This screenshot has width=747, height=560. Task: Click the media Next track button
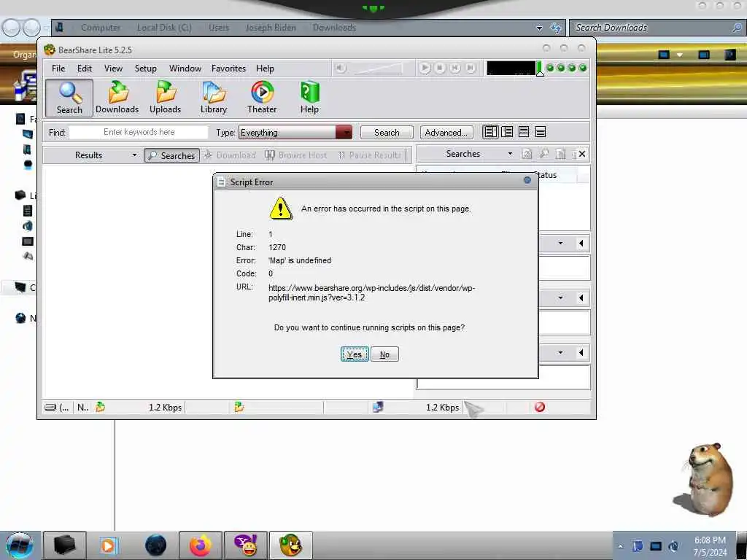tap(471, 68)
